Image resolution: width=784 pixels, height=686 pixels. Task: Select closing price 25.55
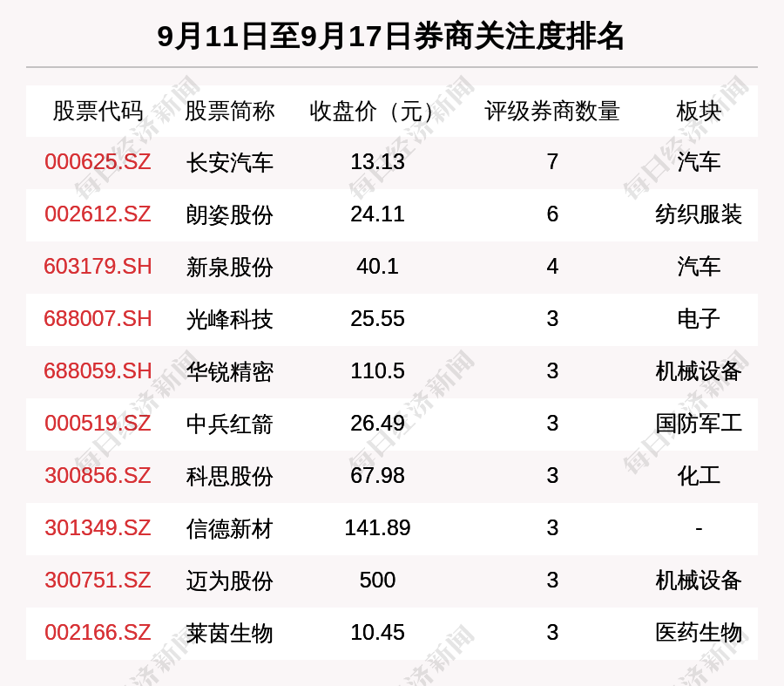click(377, 319)
